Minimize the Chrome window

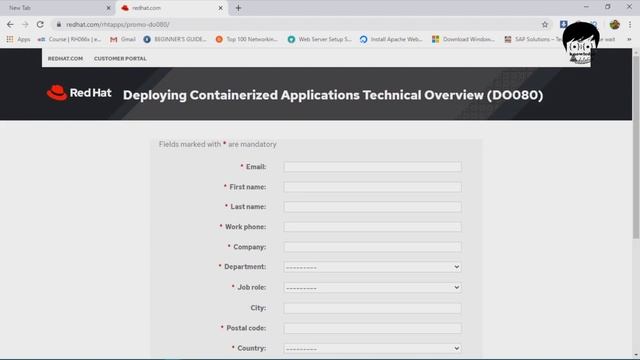(586, 7)
